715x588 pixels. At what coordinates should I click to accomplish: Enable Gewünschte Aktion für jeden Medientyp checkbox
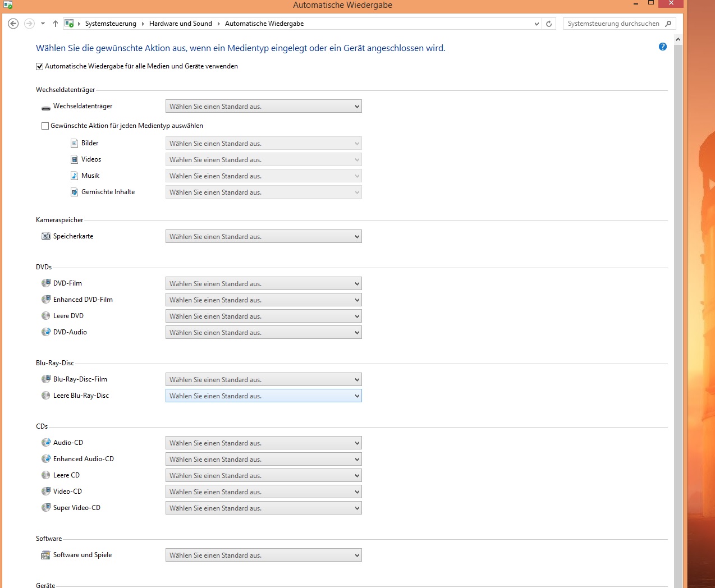[45, 126]
